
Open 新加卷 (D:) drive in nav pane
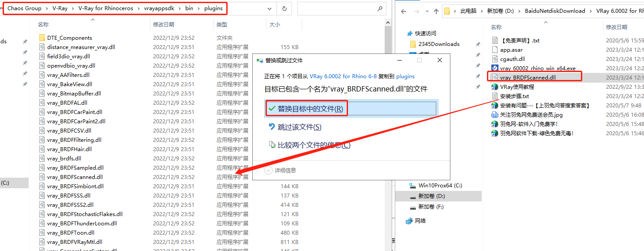click(x=431, y=196)
